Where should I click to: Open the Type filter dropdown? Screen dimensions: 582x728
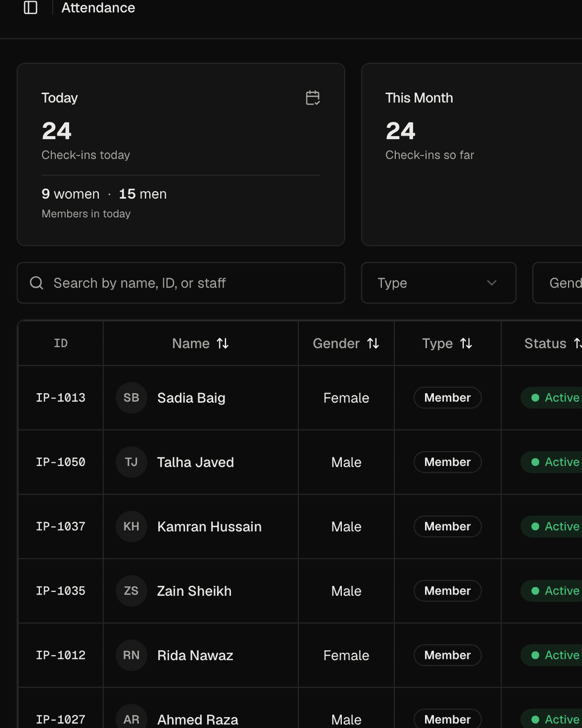438,283
